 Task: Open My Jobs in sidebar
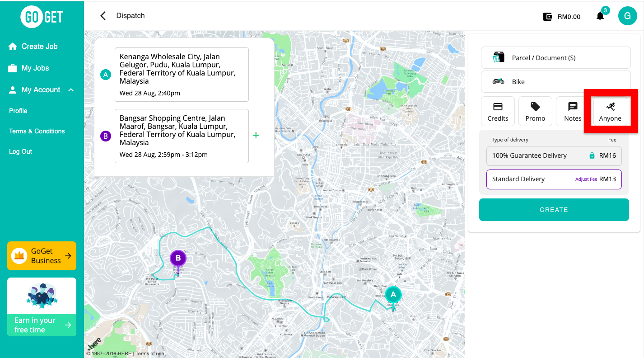(x=35, y=68)
